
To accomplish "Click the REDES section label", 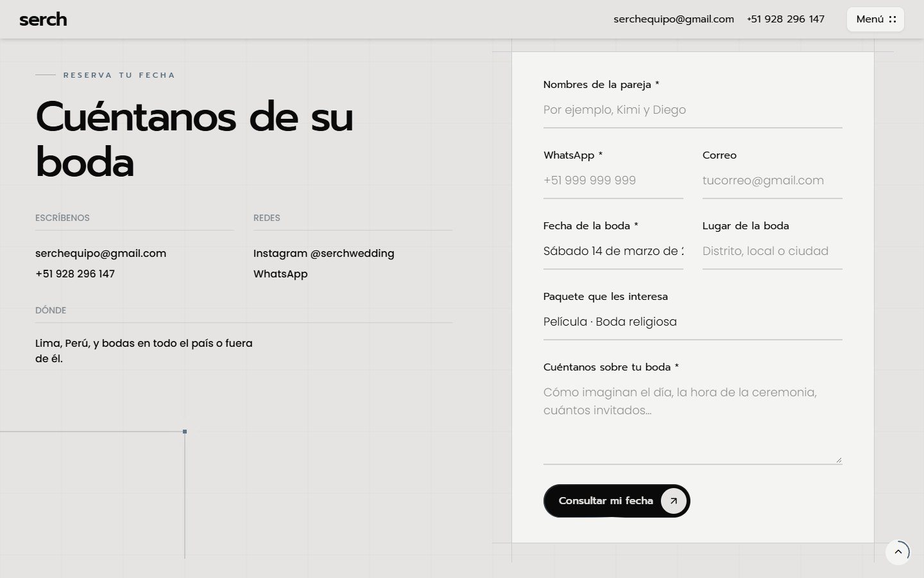I will coord(267,218).
